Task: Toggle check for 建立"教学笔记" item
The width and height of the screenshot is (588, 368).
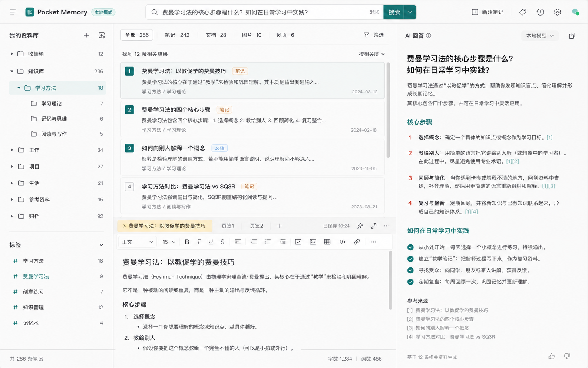Action: tap(410, 259)
